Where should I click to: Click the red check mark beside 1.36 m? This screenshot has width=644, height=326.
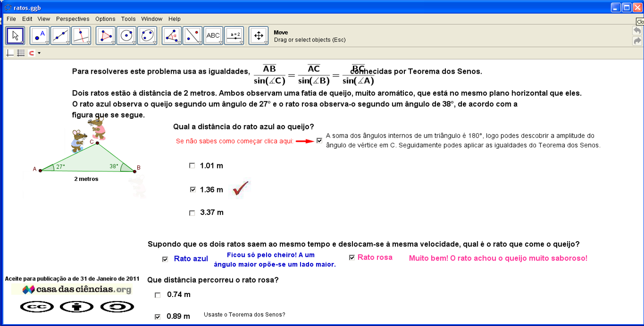241,189
